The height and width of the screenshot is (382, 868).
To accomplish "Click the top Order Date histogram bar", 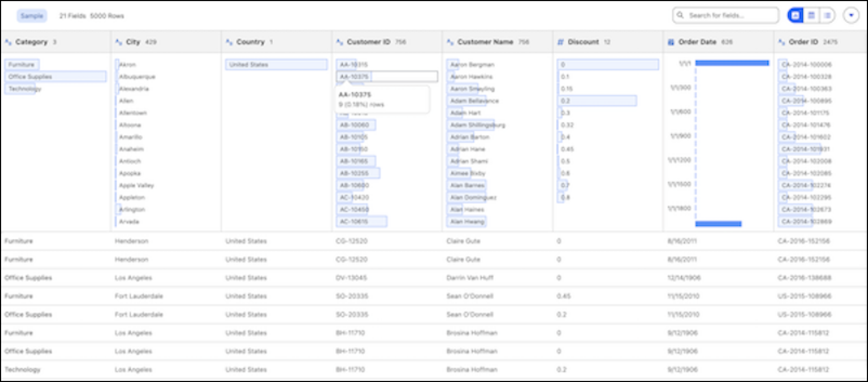I will point(732,63).
